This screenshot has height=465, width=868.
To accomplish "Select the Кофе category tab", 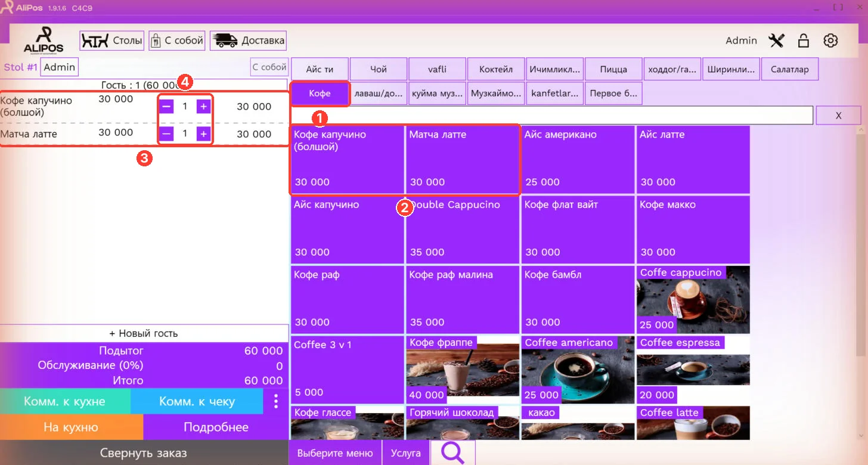I will coord(320,94).
